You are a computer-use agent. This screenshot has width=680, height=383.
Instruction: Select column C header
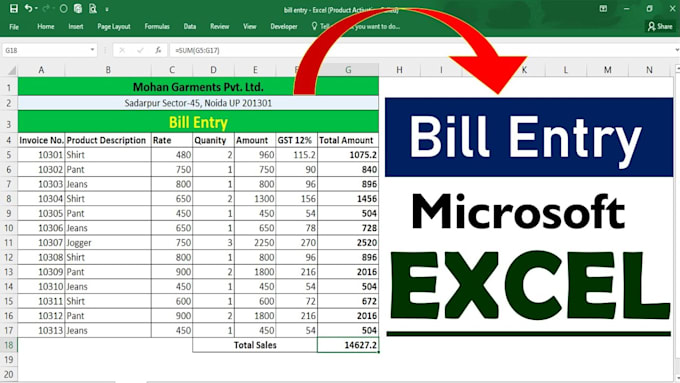point(172,70)
